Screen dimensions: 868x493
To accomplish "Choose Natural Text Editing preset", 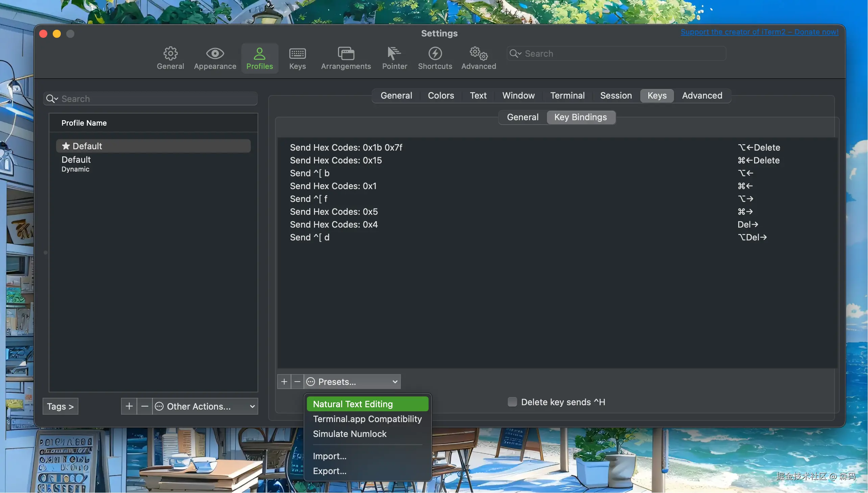I will [x=367, y=404].
